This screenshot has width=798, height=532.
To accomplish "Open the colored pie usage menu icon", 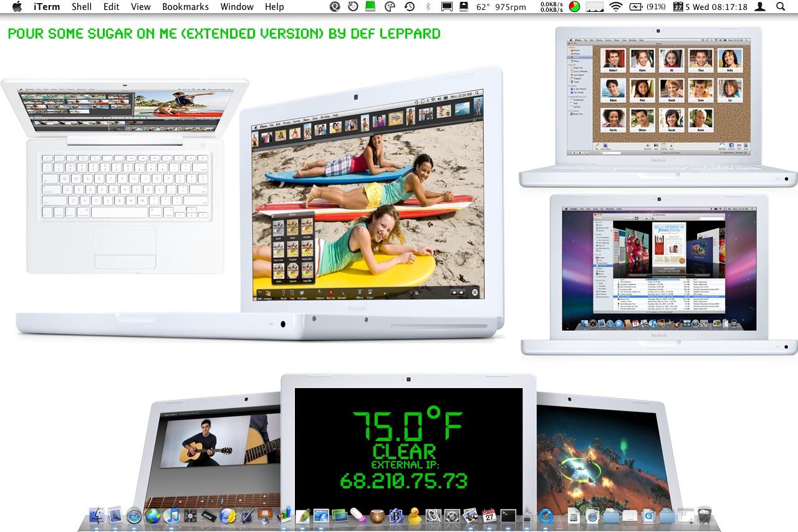I will 574,7.
